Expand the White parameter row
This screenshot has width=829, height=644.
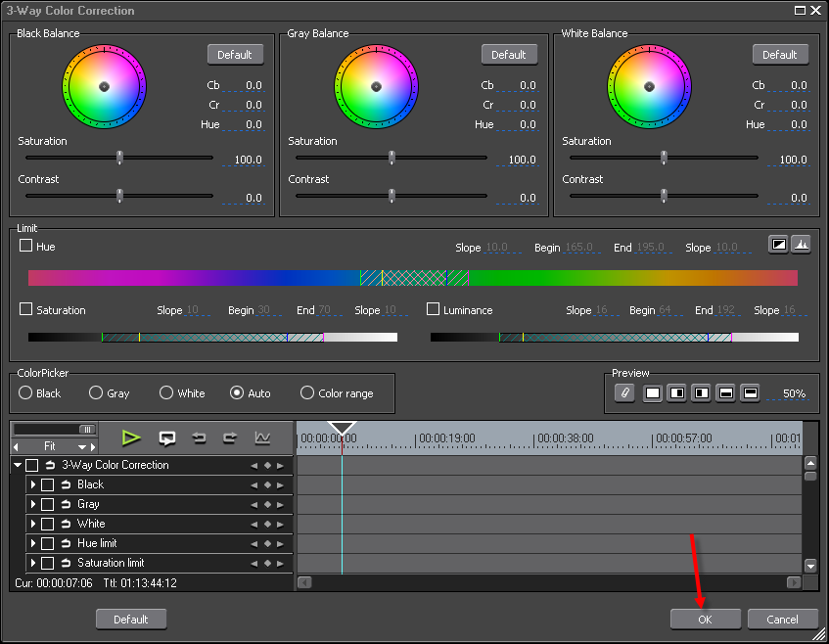(x=32, y=524)
